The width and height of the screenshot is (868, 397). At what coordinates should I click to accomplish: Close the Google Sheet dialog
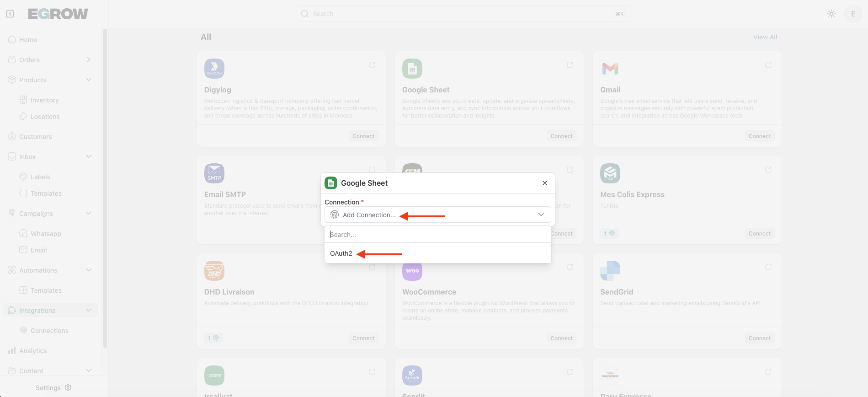pyautogui.click(x=544, y=183)
